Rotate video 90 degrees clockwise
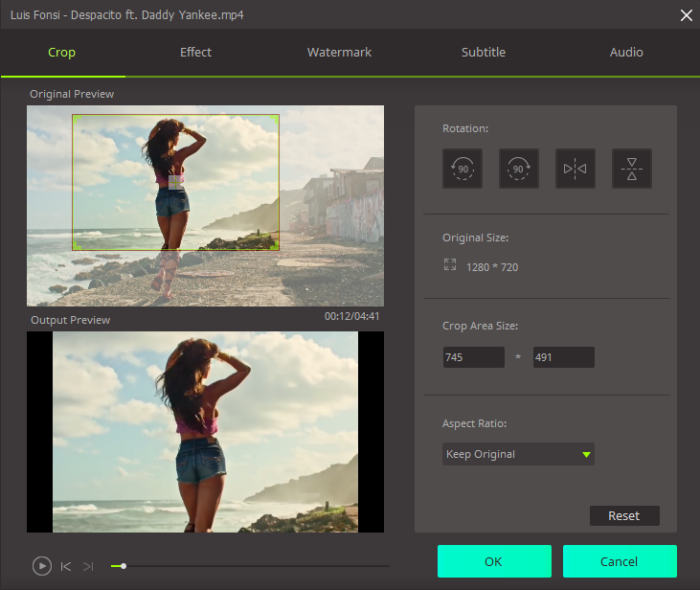 click(518, 169)
